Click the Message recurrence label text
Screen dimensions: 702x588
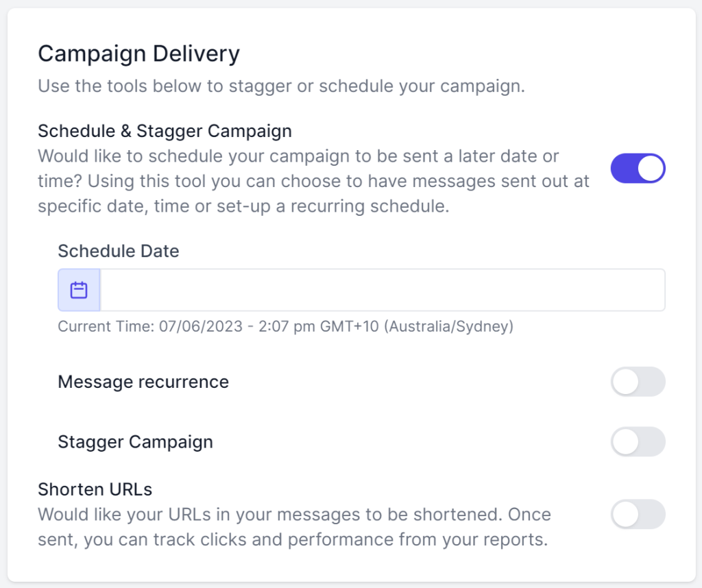(143, 382)
